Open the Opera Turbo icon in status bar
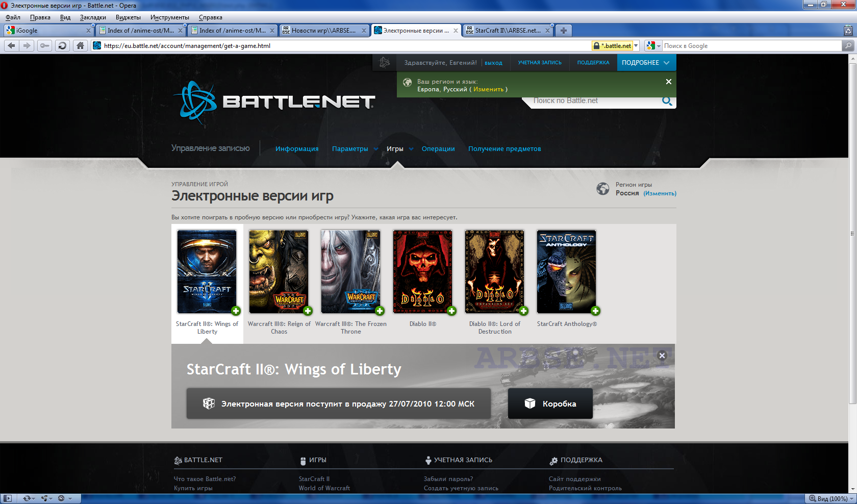The width and height of the screenshot is (857, 504). [64, 498]
